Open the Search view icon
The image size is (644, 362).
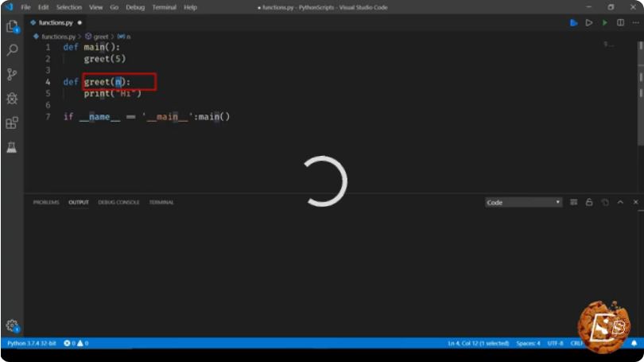point(12,50)
